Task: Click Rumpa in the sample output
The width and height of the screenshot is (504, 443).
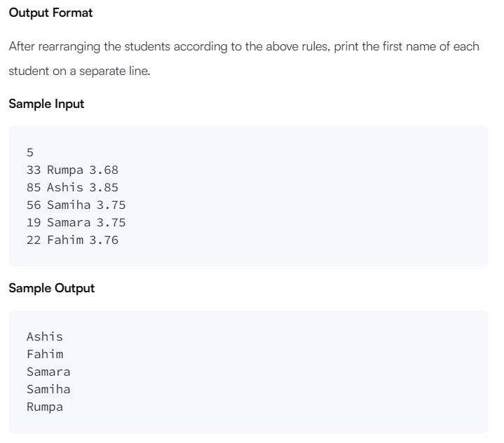Action: [x=45, y=407]
